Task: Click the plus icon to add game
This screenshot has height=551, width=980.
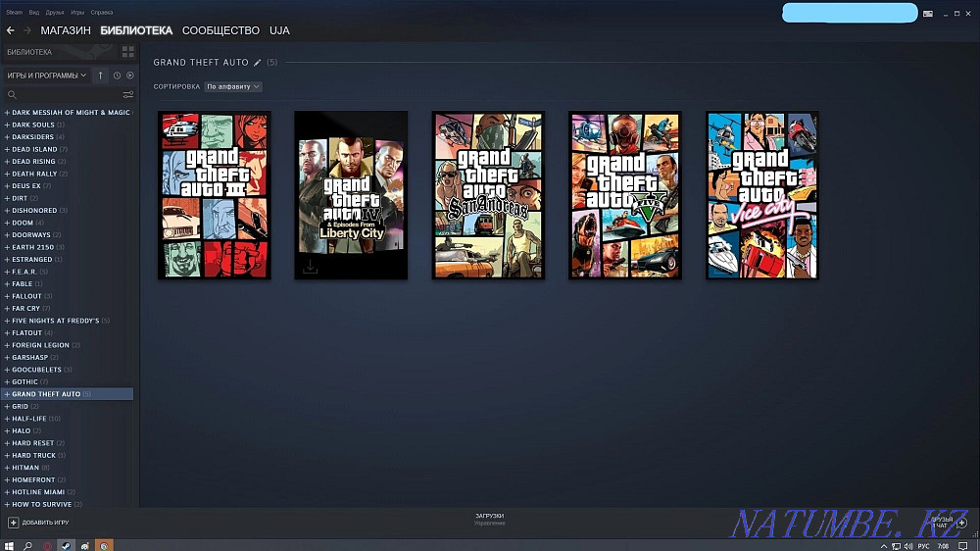Action: tap(13, 523)
